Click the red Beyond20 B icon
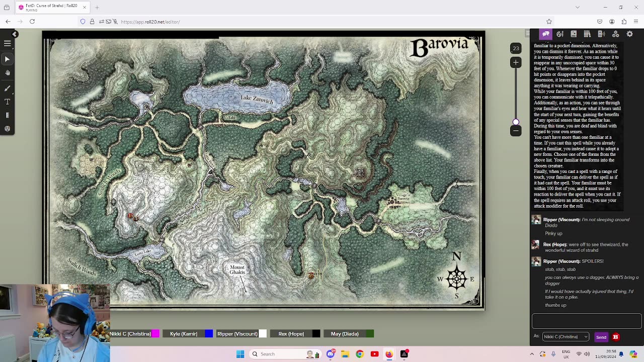Screen dimensions: 644x362 615,337
